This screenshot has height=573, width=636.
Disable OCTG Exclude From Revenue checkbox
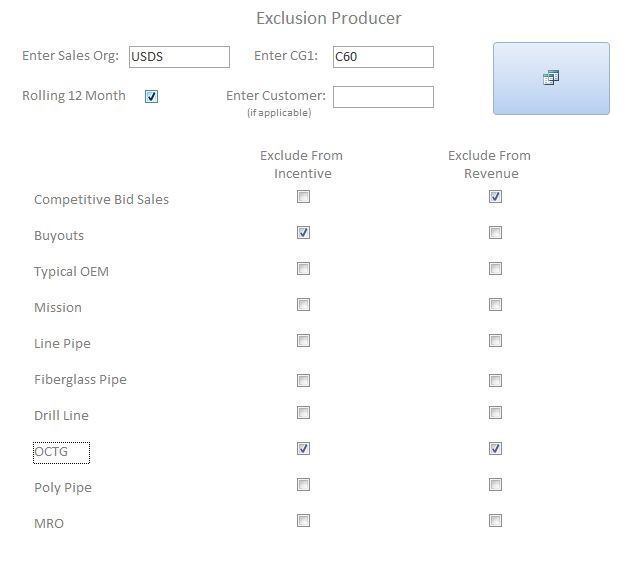tap(495, 449)
